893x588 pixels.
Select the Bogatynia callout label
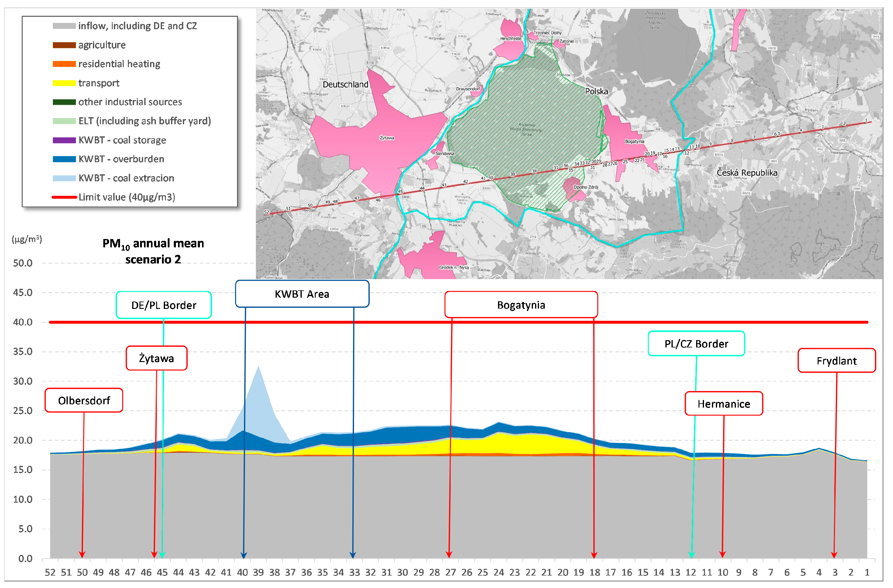pyautogui.click(x=521, y=305)
